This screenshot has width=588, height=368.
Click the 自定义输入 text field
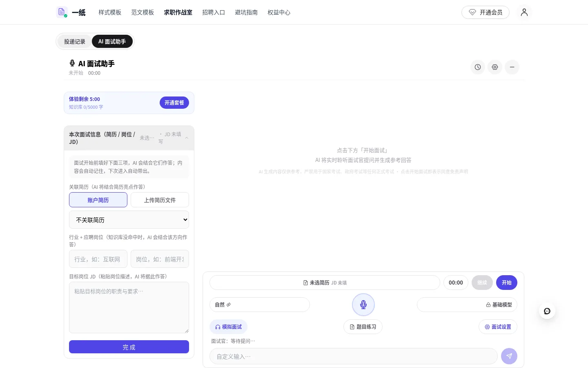pyautogui.click(x=354, y=356)
